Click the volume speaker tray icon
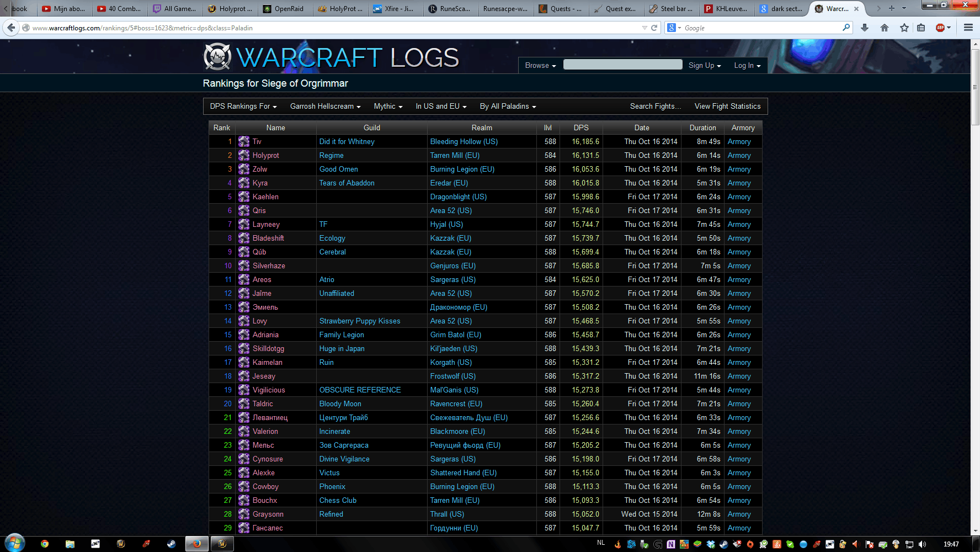 coord(922,544)
